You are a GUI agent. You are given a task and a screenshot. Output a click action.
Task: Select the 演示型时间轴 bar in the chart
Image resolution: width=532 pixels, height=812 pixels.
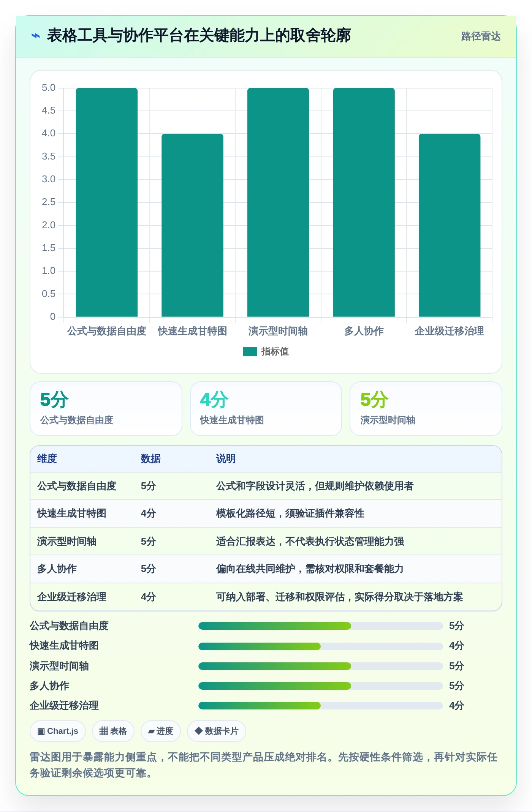[x=278, y=202]
